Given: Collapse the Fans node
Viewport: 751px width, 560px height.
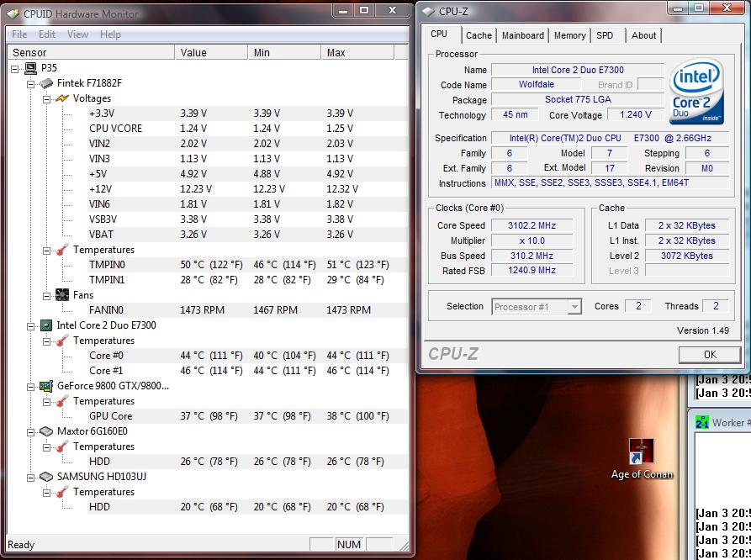Looking at the screenshot, I should (x=46, y=296).
